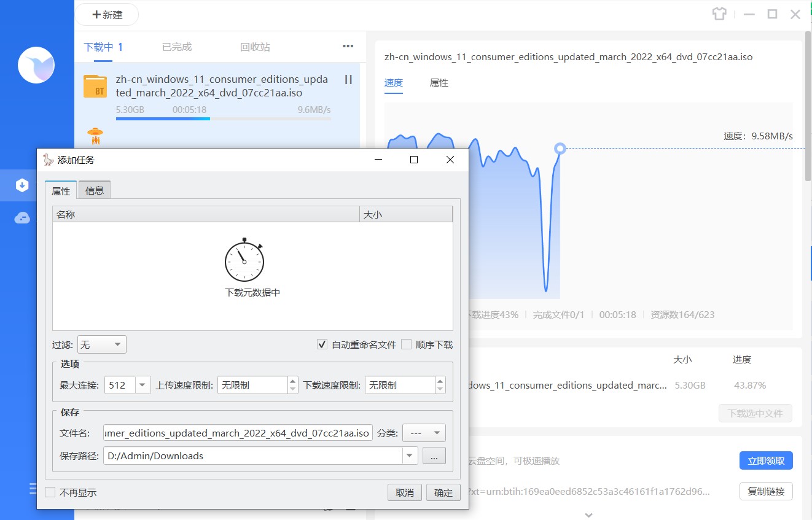The height and width of the screenshot is (520, 812).
Task: Click the theme shirt icon in the top corner
Action: click(x=719, y=14)
